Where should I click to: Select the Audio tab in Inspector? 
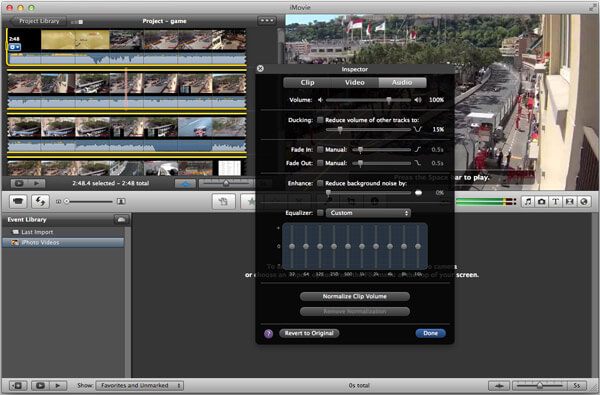coord(402,83)
